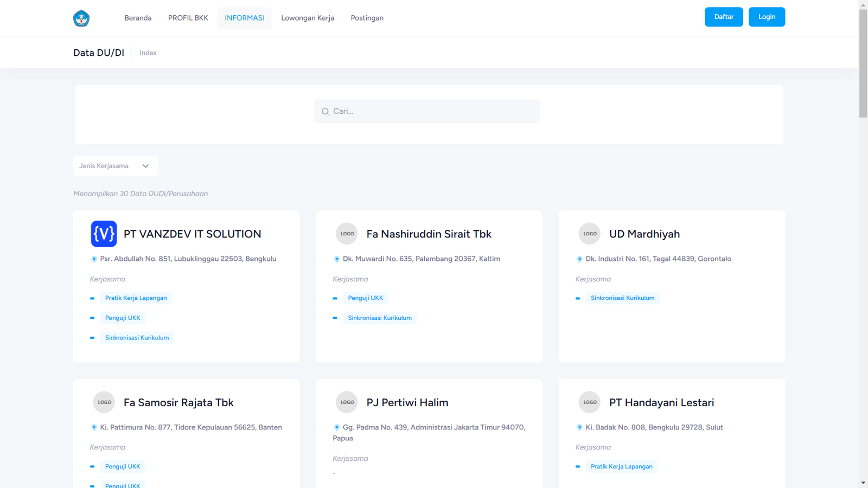Click the Index breadcrumb link
This screenshot has width=868, height=488.
pos(148,53)
